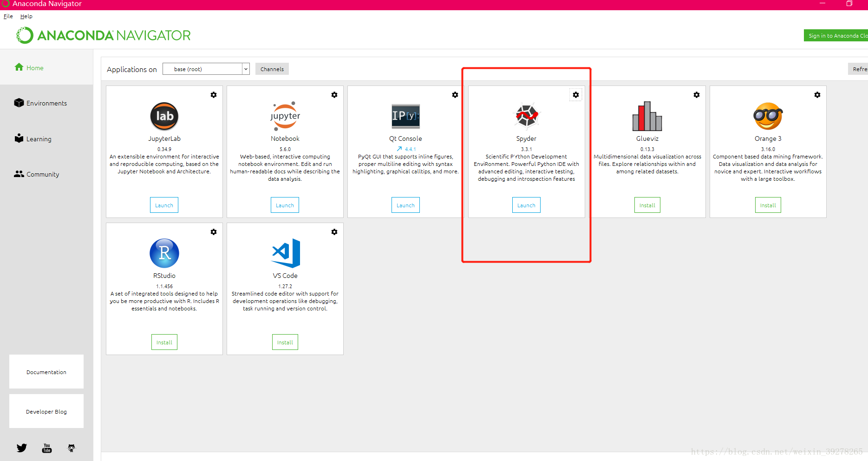Click the VS Code version 1.27.2 text
868x461 pixels.
[x=285, y=286]
